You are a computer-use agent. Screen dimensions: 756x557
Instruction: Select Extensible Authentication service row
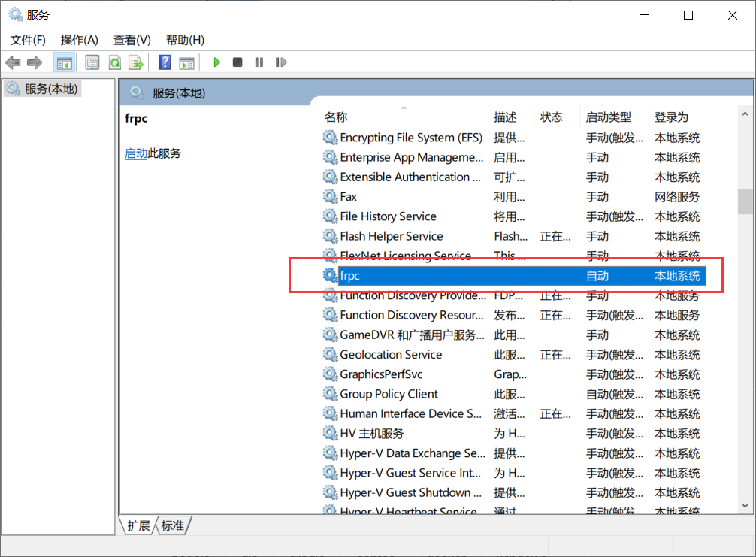(513, 177)
